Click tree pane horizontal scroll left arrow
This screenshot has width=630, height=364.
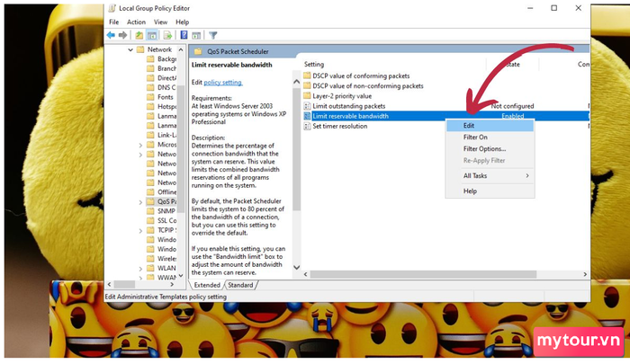click(109, 284)
